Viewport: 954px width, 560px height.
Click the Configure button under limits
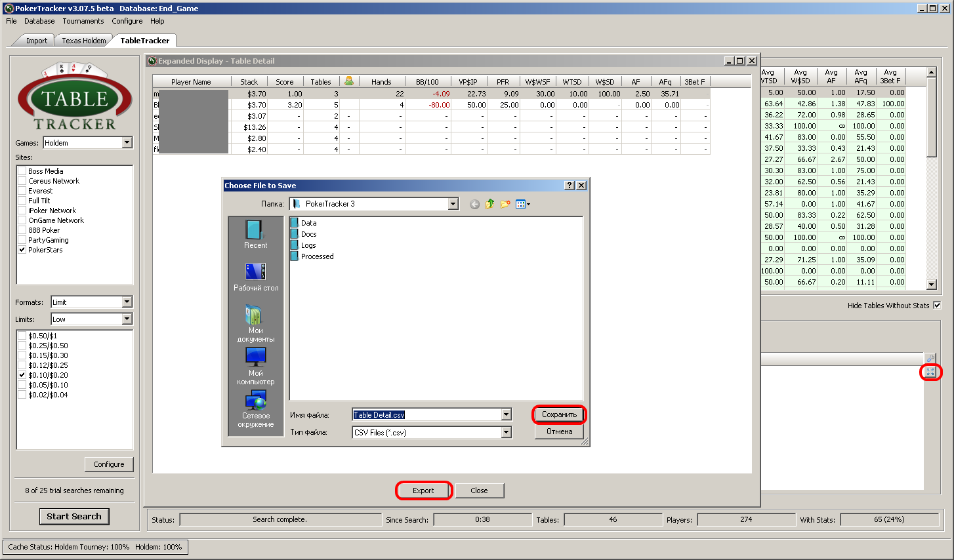pos(109,464)
